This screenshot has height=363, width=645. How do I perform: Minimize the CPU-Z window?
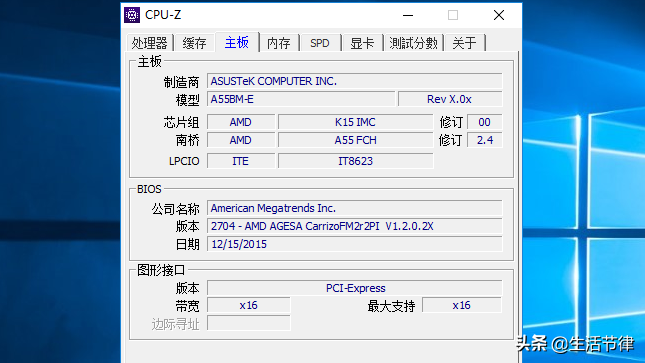[408, 15]
